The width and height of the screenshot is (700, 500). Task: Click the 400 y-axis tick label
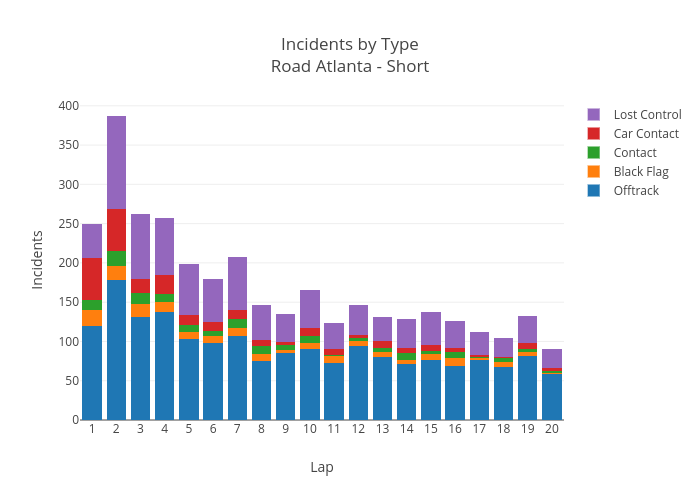pyautogui.click(x=68, y=106)
